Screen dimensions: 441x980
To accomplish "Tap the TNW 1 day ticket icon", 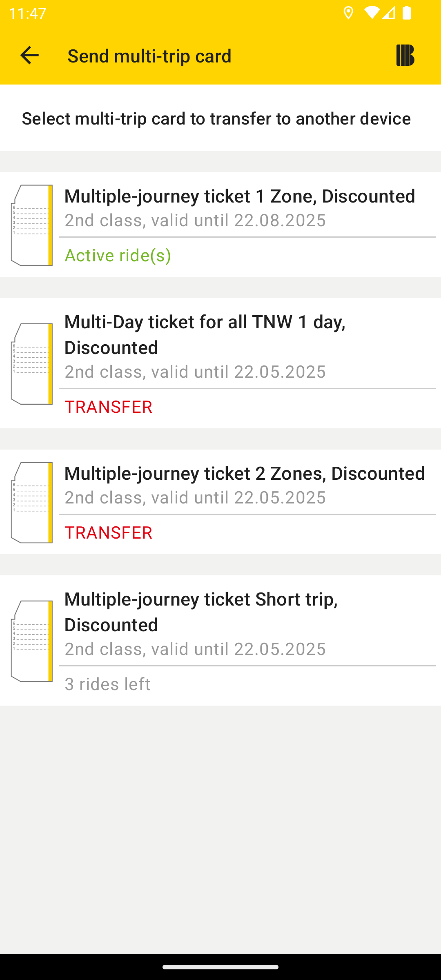I will 32,364.
